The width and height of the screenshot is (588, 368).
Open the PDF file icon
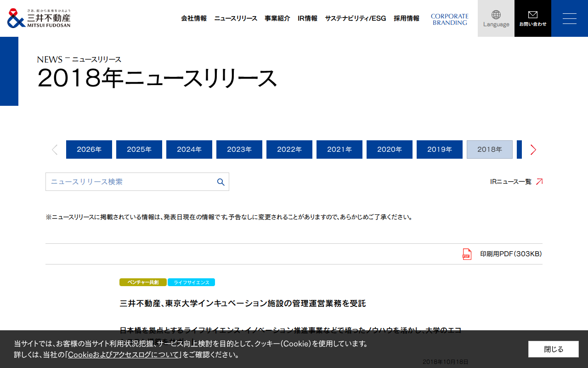[x=467, y=254]
